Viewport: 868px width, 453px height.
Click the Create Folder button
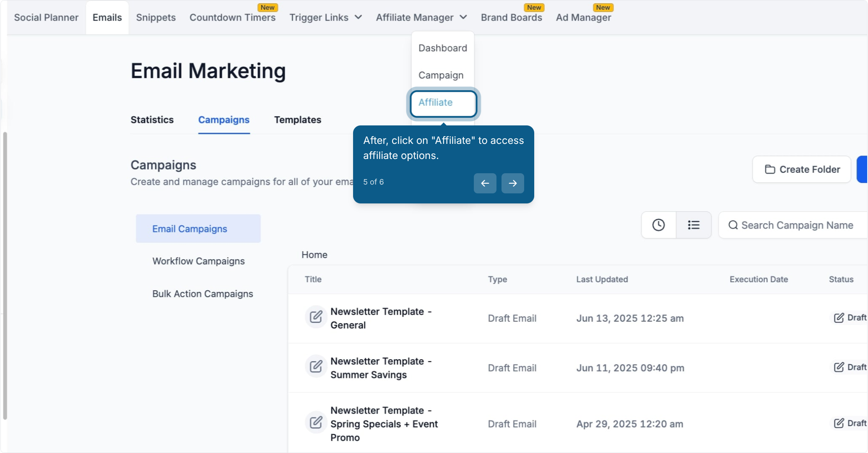(x=802, y=169)
